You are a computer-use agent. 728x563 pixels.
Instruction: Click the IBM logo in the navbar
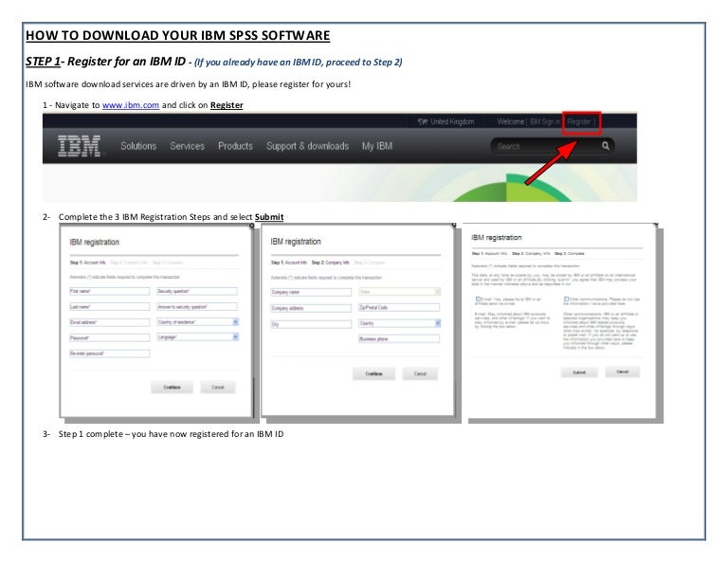82,147
